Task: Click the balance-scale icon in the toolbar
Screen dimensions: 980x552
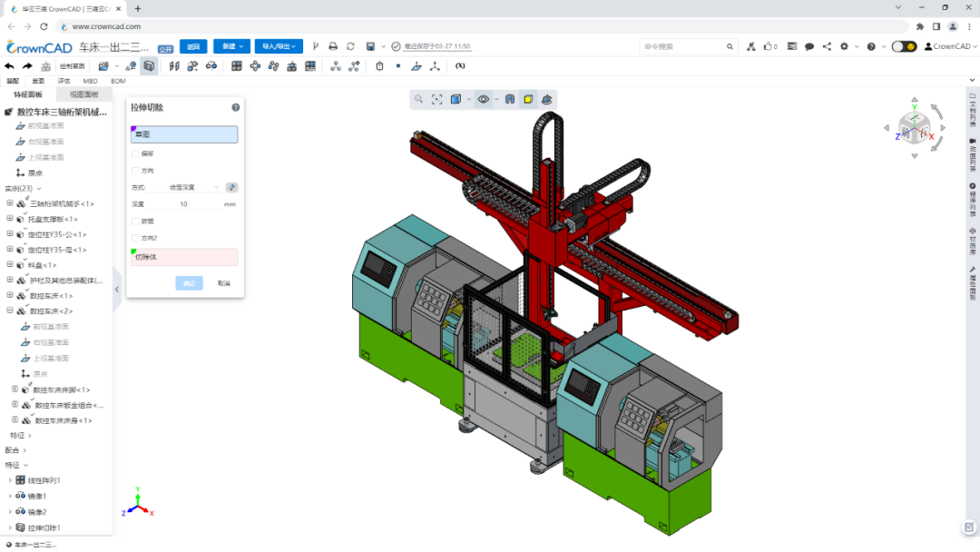Action: (x=211, y=65)
